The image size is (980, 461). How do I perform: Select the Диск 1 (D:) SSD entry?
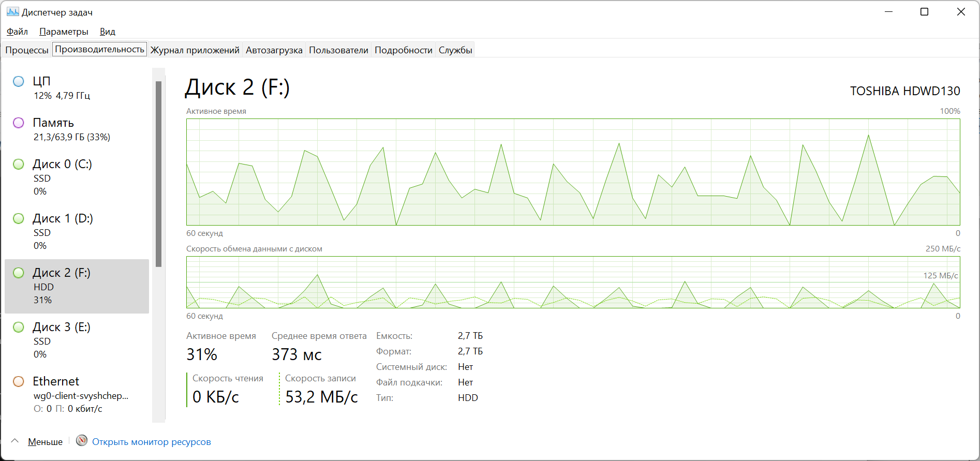[x=77, y=232]
